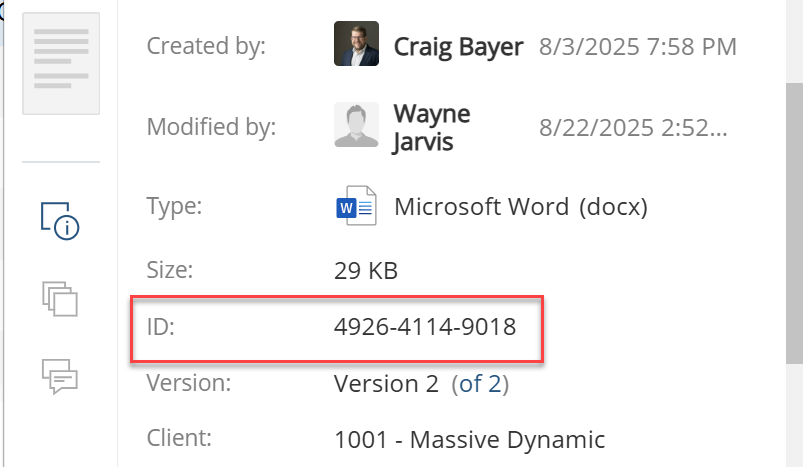The height and width of the screenshot is (467, 803).
Task: Click the Version 2 value text
Action: point(387,384)
